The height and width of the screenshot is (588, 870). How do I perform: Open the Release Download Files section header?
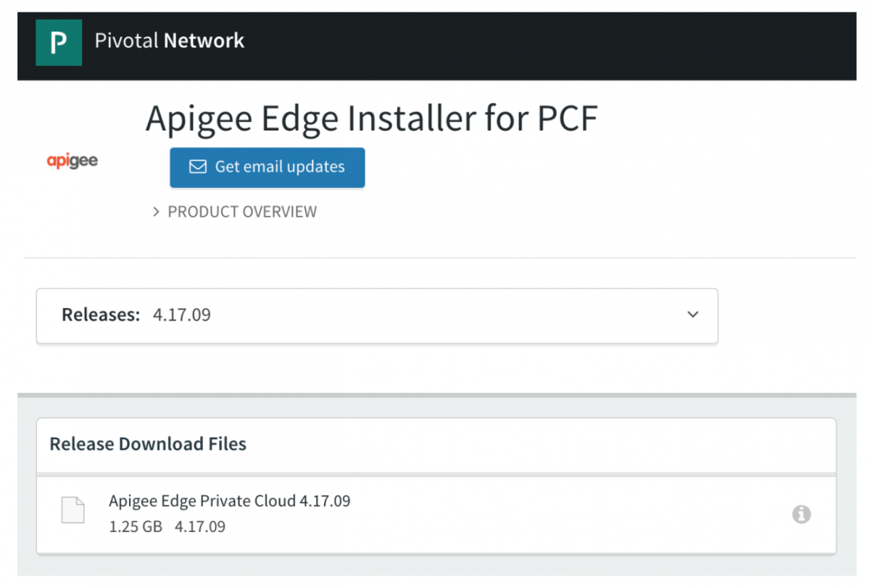(147, 444)
